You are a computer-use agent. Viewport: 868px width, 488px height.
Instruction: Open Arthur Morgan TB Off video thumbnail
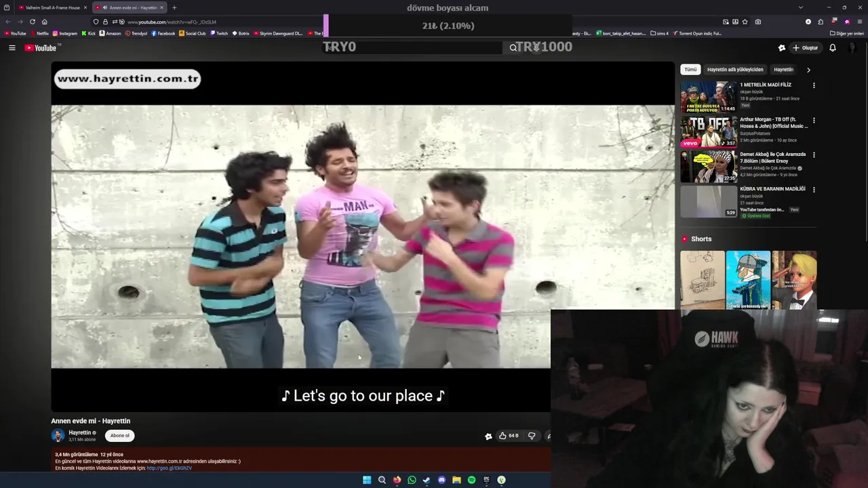click(x=709, y=131)
